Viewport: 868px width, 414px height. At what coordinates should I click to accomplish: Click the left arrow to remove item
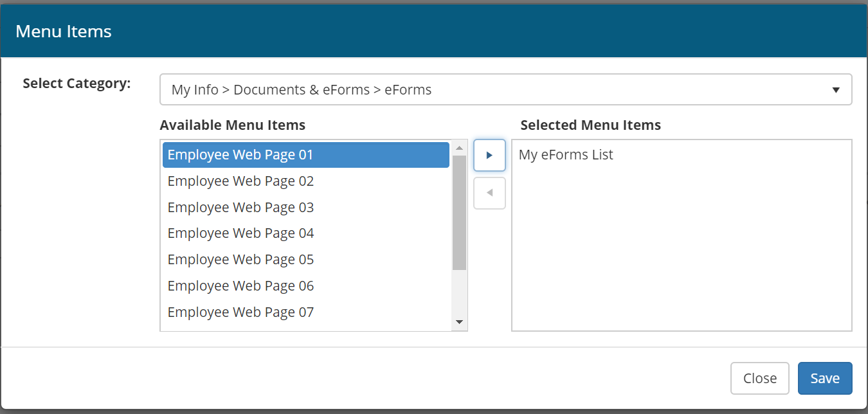pyautogui.click(x=489, y=193)
